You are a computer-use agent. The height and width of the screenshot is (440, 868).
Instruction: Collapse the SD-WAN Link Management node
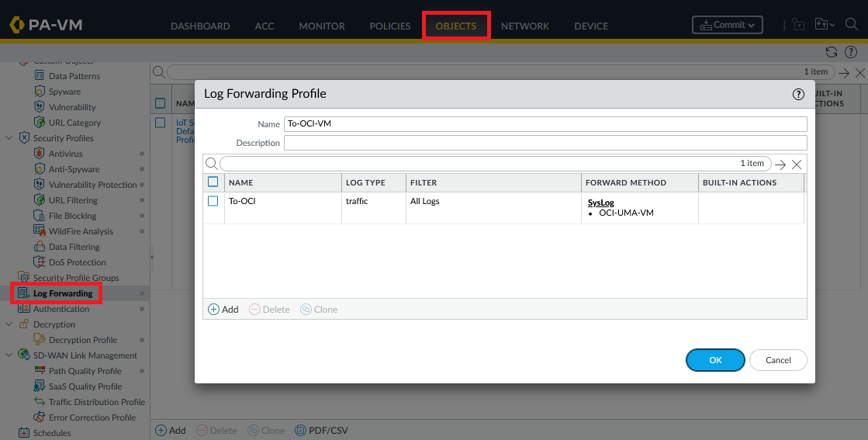click(9, 355)
